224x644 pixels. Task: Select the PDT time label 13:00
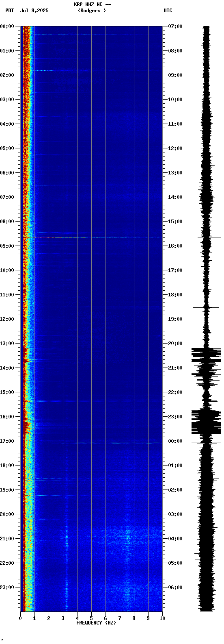(x=7, y=344)
